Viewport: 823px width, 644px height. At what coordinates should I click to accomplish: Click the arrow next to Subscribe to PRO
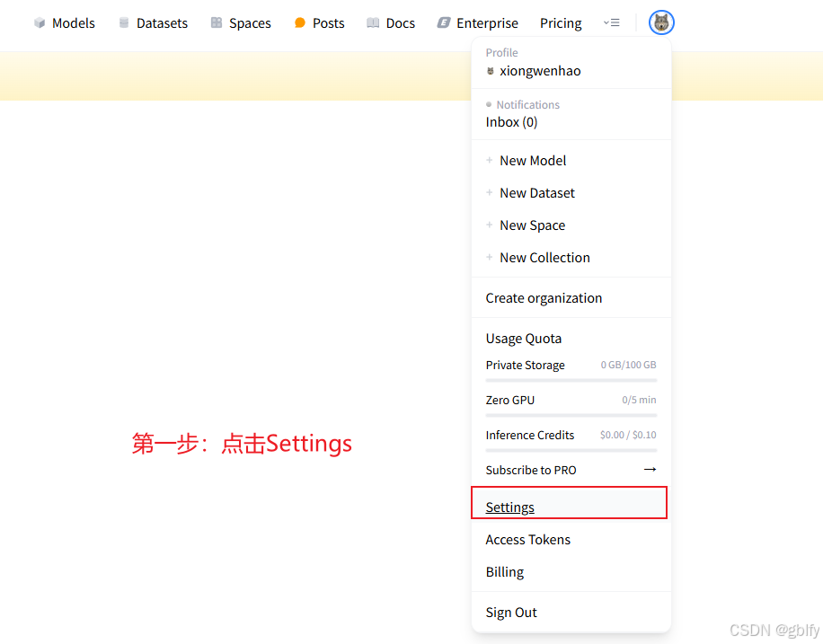pyautogui.click(x=650, y=469)
